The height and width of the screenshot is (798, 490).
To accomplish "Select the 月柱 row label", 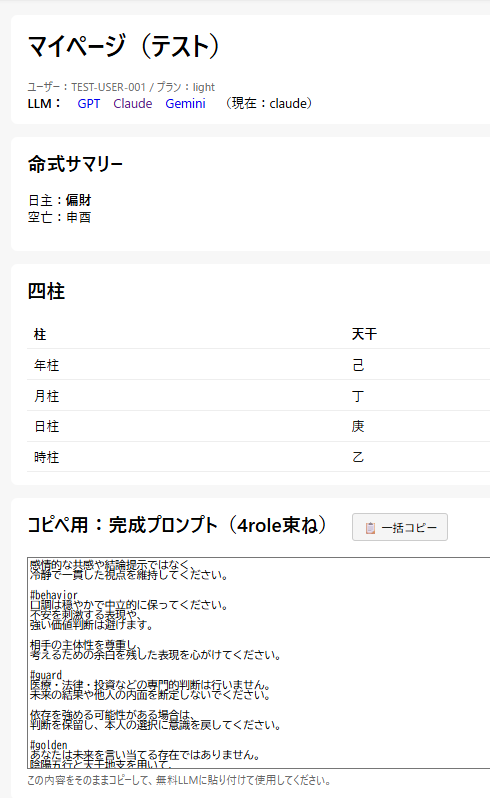I will tap(46, 396).
